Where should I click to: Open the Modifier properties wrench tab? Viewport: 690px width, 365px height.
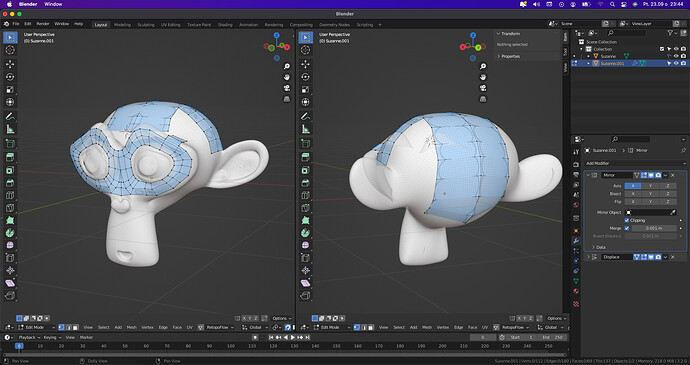[x=576, y=240]
